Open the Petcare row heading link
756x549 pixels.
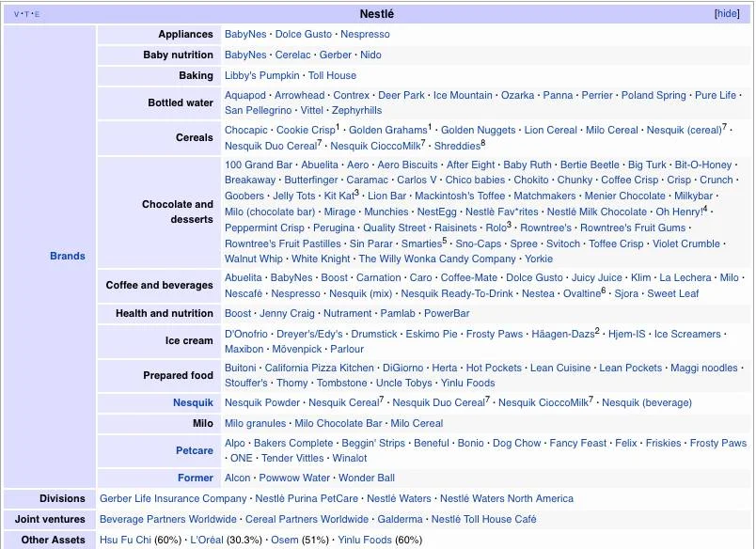tap(195, 450)
